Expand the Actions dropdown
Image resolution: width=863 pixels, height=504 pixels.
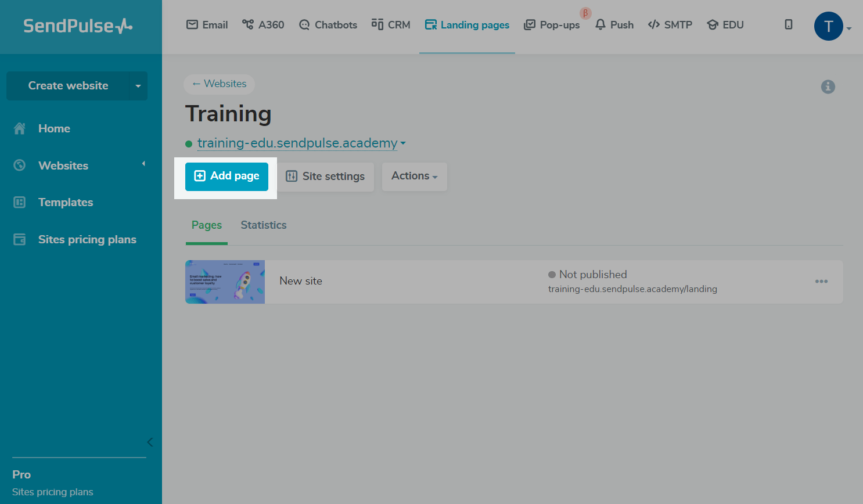tap(415, 177)
